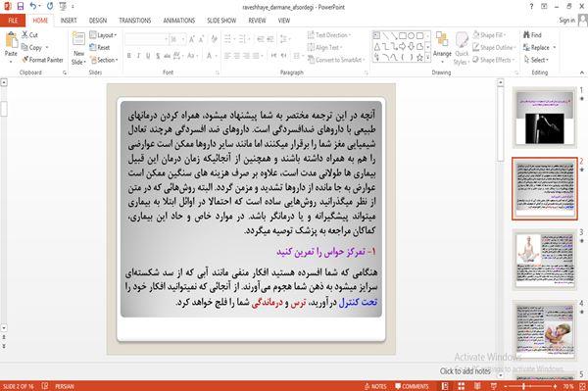Open the DESIGN ribbon tab
588x391 pixels.
pyautogui.click(x=97, y=21)
